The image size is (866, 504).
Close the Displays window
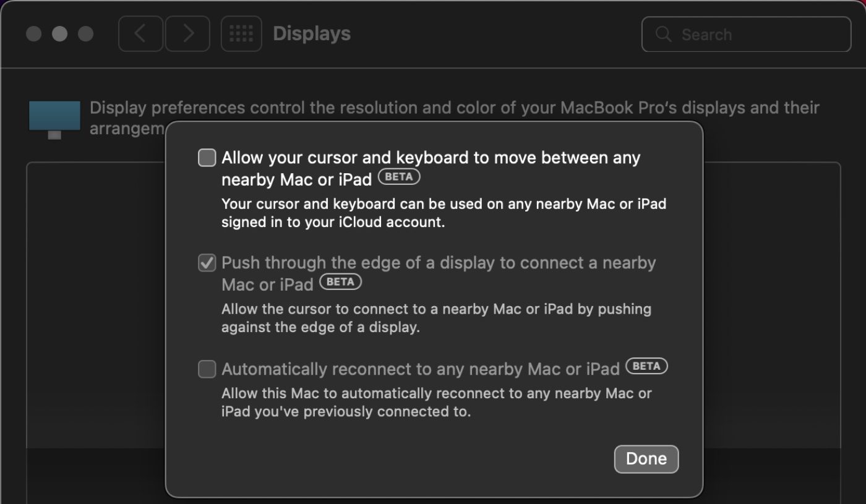34,33
